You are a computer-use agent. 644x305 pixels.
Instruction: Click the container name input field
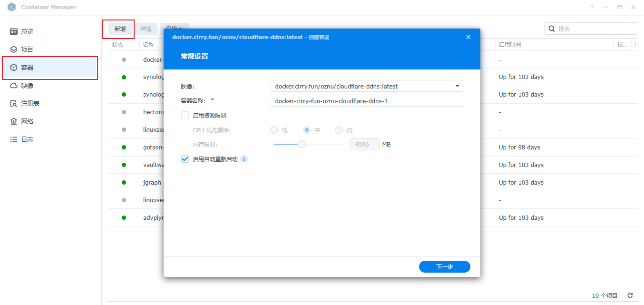click(366, 101)
